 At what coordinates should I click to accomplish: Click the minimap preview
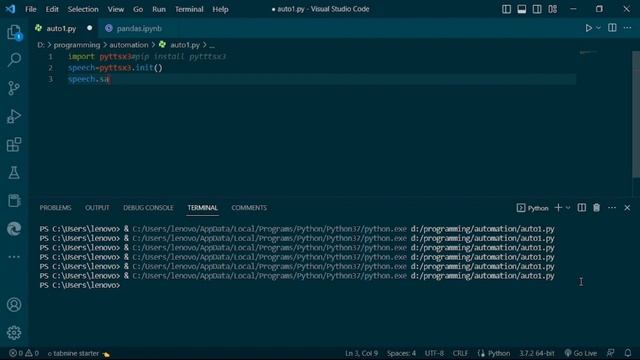588,52
